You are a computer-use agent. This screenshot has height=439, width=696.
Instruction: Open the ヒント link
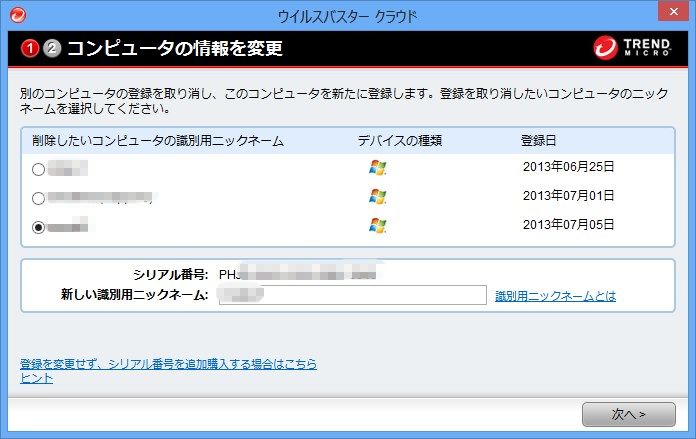coord(36,378)
